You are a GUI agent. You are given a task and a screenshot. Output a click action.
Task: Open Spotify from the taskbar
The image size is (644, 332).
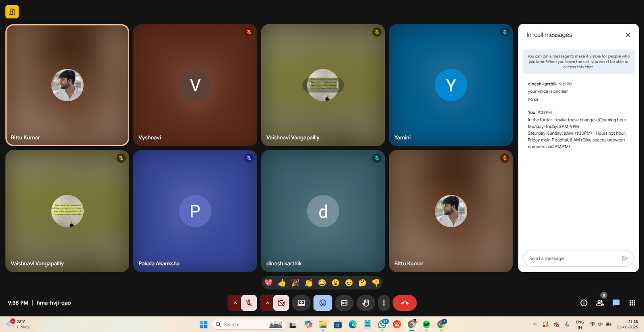click(x=427, y=324)
